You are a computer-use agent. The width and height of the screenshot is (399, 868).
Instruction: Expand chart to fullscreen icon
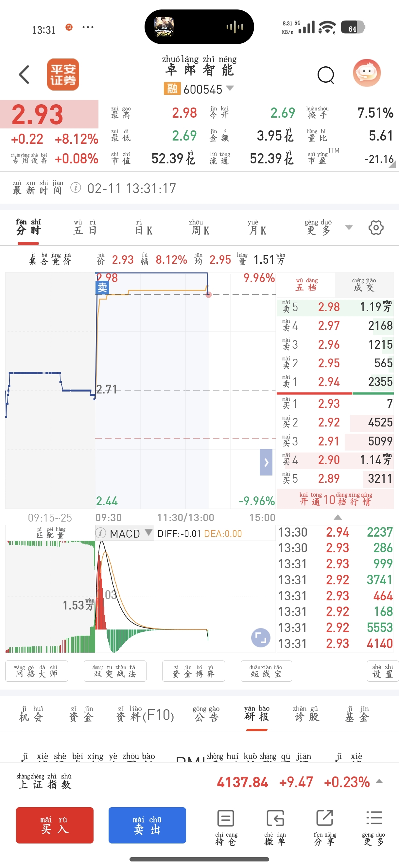coord(261,638)
